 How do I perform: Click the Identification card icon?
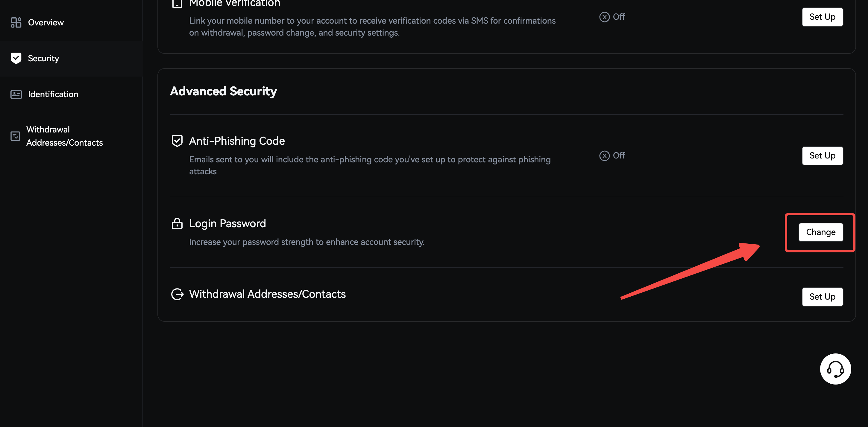click(x=16, y=94)
